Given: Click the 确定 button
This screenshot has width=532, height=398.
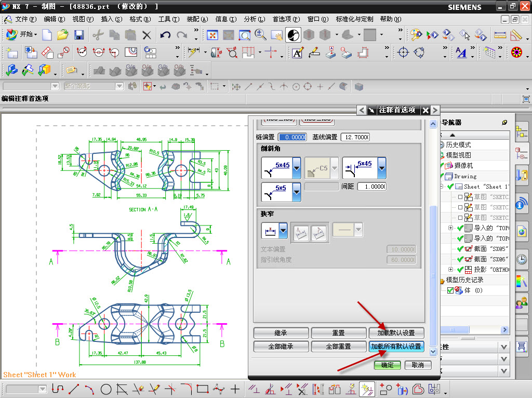Looking at the screenshot, I should click(x=387, y=365).
